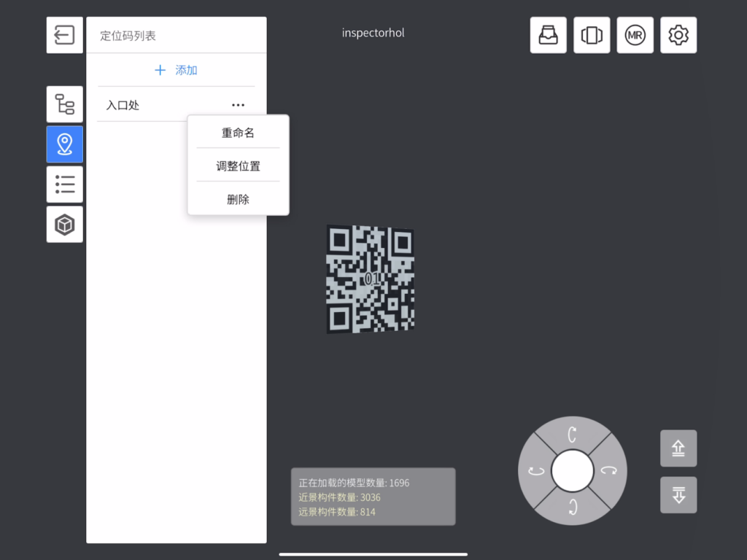The width and height of the screenshot is (747, 560).
Task: Click the device orientation icon
Action: pos(592,35)
